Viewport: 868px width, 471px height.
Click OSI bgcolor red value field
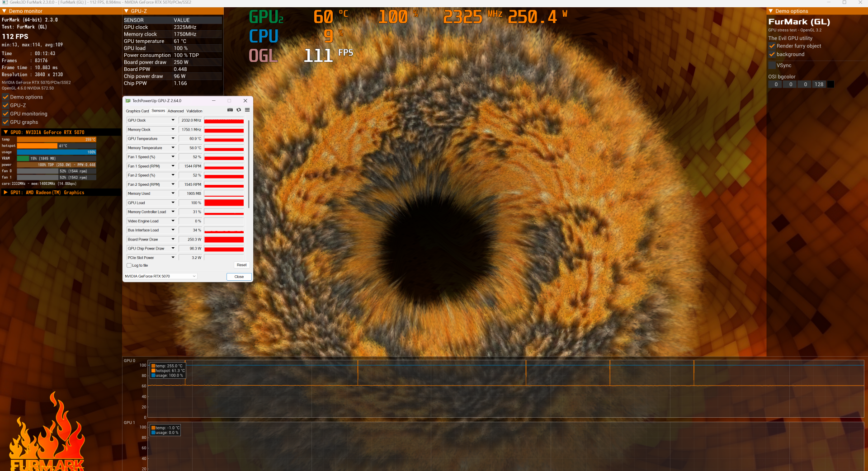click(x=776, y=85)
